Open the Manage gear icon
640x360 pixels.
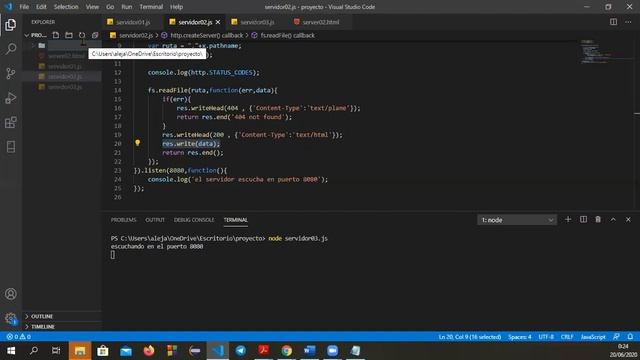coord(11,318)
